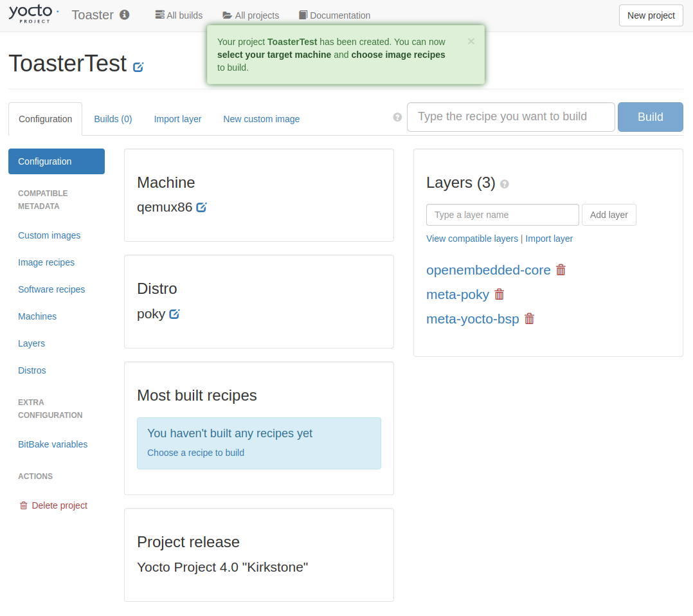The width and height of the screenshot is (693, 616).
Task: Focus the recipe to build input
Action: click(511, 117)
